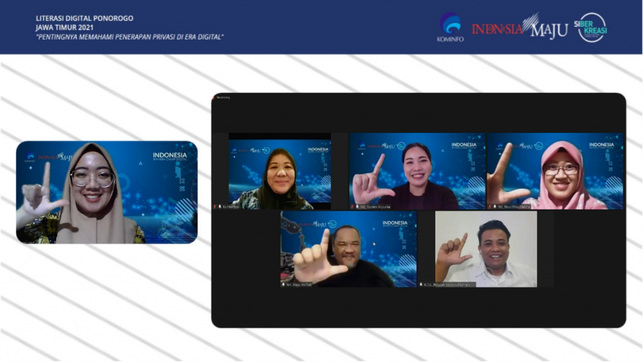Click the Siberkreasi logo in the header
The height and width of the screenshot is (363, 644).
pos(591,27)
